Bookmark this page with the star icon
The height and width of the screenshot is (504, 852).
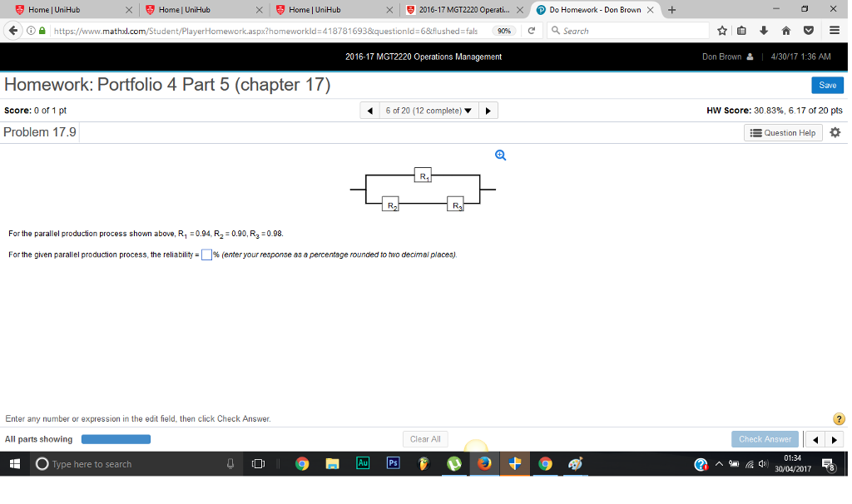tap(722, 30)
